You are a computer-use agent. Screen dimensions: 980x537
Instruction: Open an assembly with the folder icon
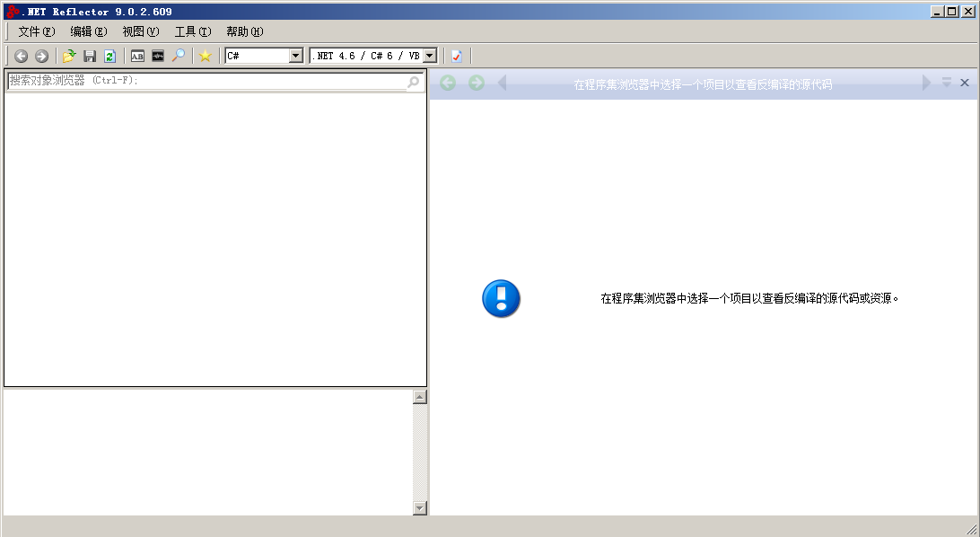pos(69,57)
